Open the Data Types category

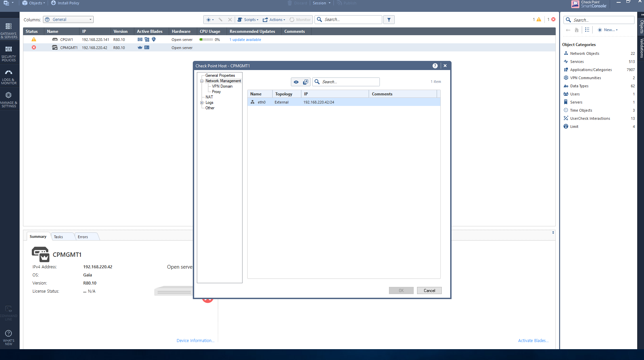click(x=599, y=86)
